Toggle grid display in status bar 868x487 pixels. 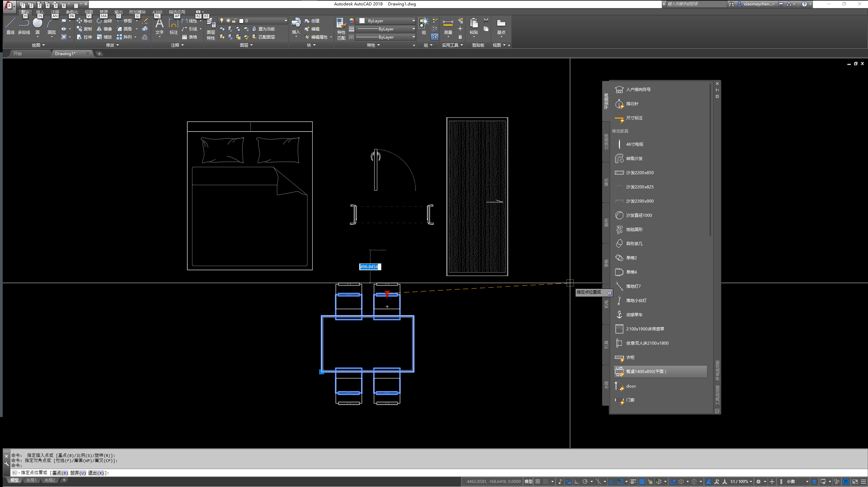pyautogui.click(x=538, y=481)
